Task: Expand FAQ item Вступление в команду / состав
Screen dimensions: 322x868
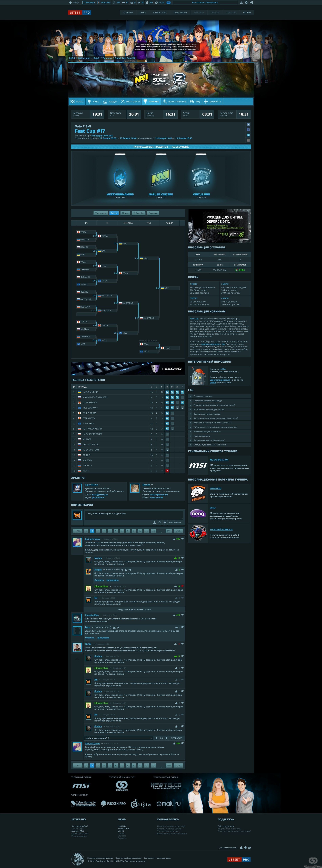Action: pyautogui.click(x=219, y=409)
